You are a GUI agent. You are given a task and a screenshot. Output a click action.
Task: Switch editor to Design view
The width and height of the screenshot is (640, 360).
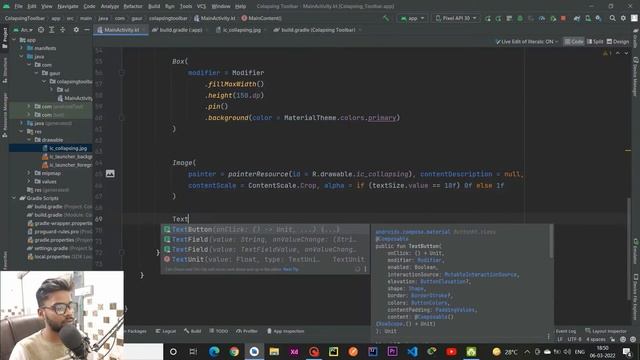coord(618,42)
